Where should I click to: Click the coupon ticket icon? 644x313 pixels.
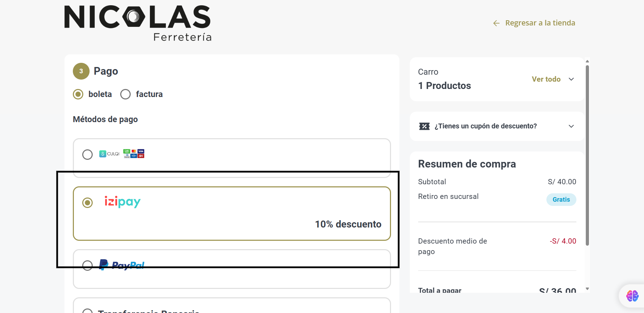point(424,126)
